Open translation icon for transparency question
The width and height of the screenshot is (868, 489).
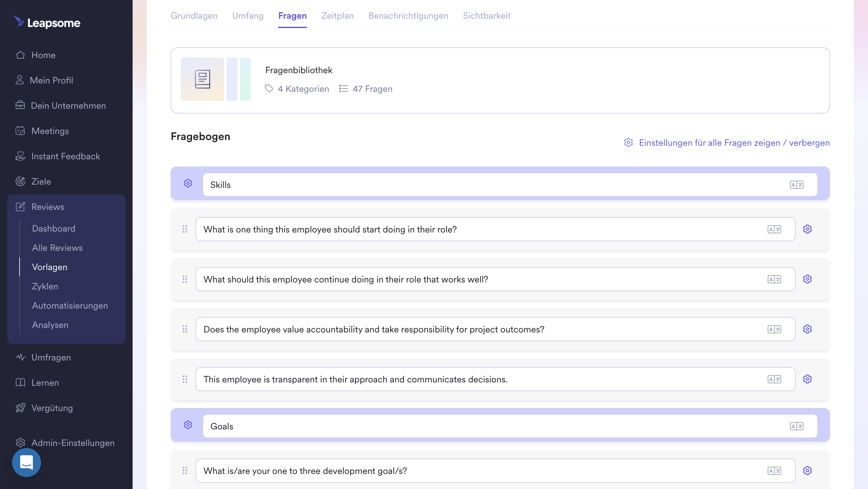point(774,379)
